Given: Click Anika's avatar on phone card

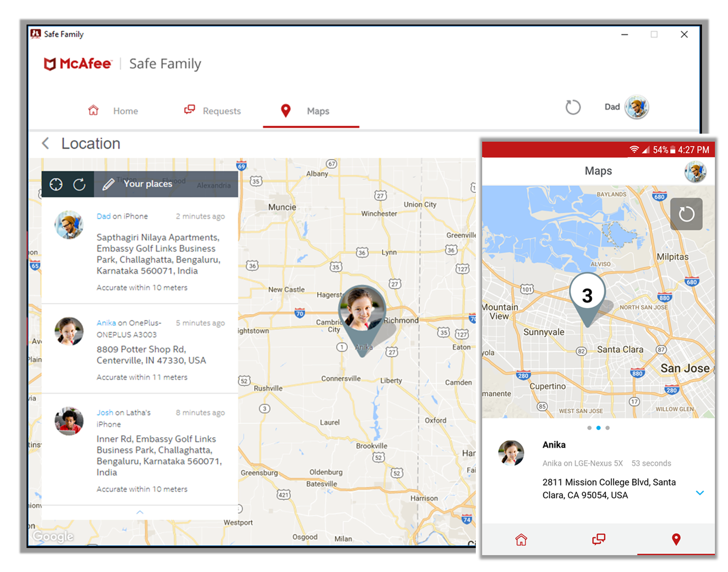Looking at the screenshot, I should (x=511, y=453).
